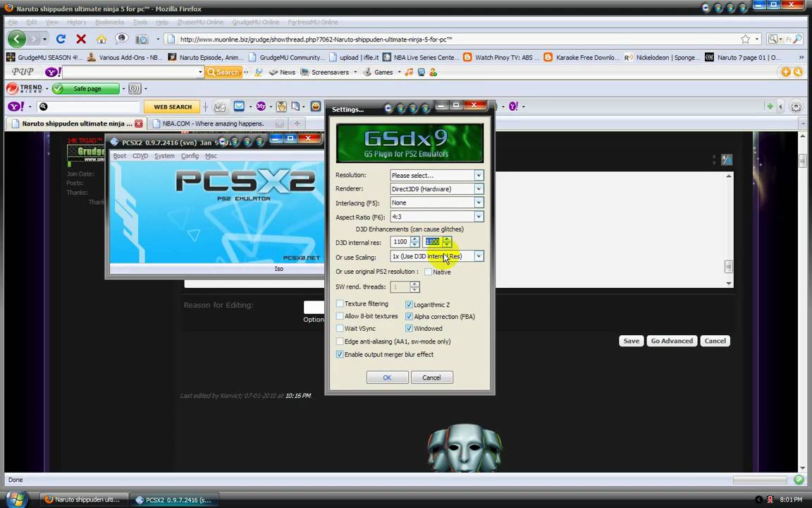Image resolution: width=812 pixels, height=508 pixels.
Task: Go to the Firefox home page icon
Action: coord(101,39)
